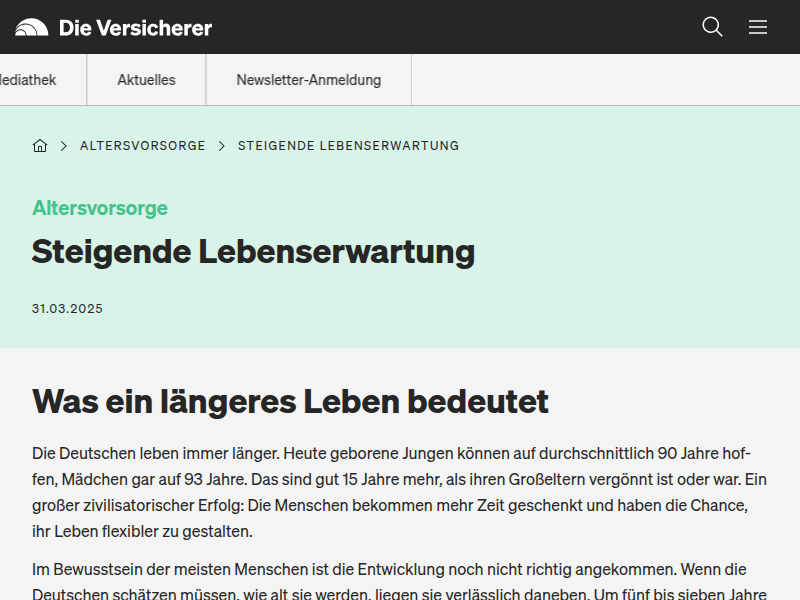Click the green Altersvorsorge category link

100,209
